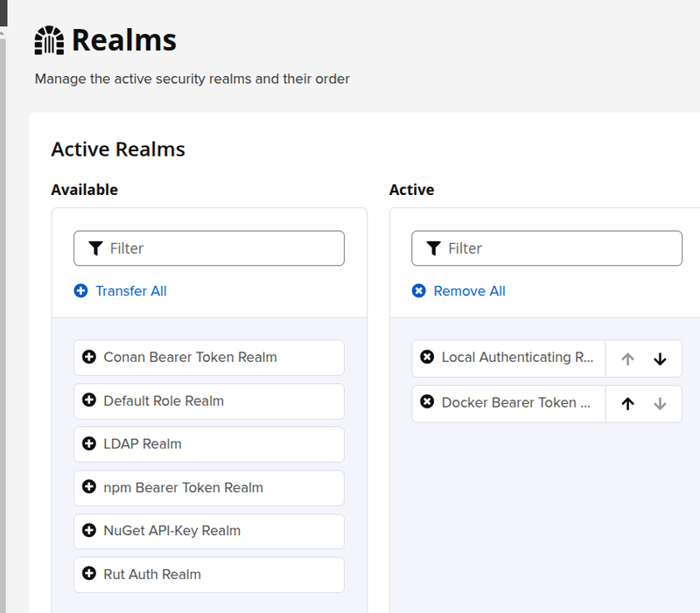This screenshot has width=700, height=613.
Task: Add Default Role Realm via plus icon
Action: [89, 401]
